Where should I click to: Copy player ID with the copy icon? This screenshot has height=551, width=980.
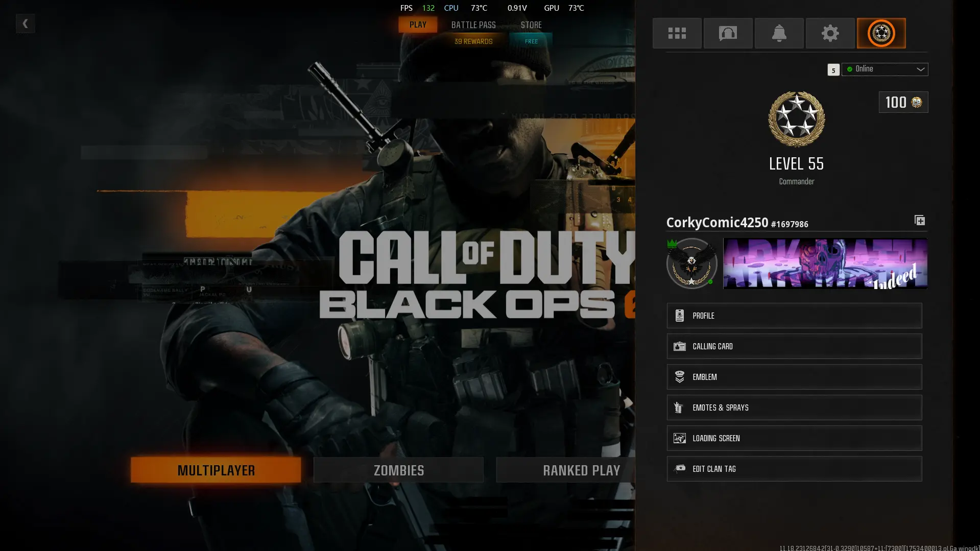pyautogui.click(x=919, y=220)
